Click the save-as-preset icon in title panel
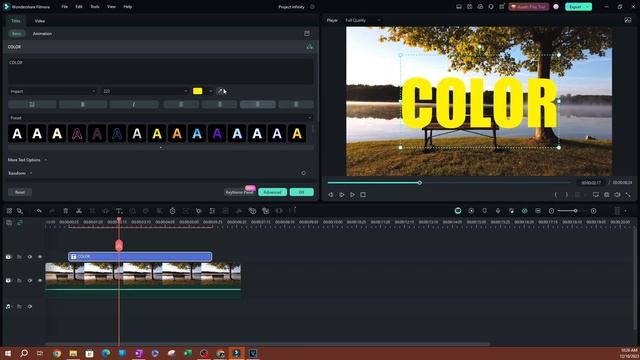Viewport: 640px width, 360px height. [x=307, y=33]
